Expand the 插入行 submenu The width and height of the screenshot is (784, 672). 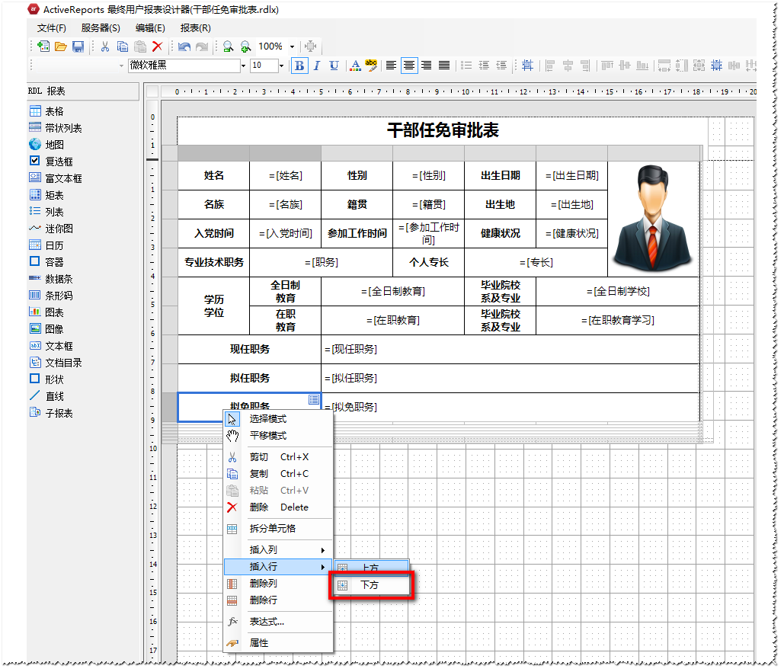point(278,567)
